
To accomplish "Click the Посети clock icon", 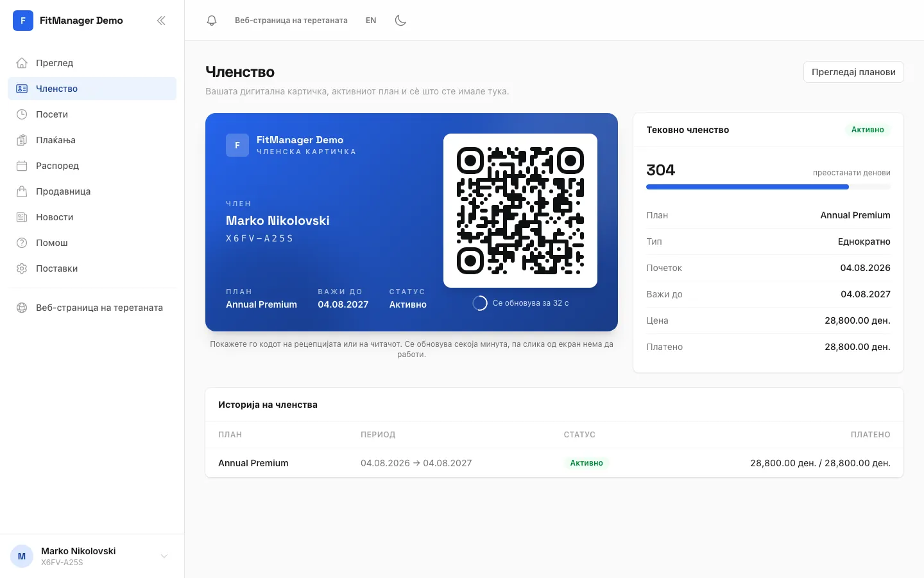I will pos(22,114).
